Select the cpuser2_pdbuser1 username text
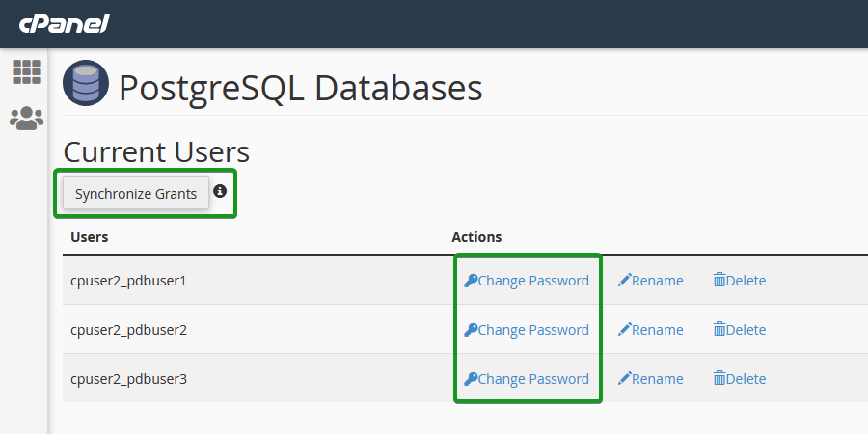This screenshot has width=868, height=434. (x=128, y=282)
